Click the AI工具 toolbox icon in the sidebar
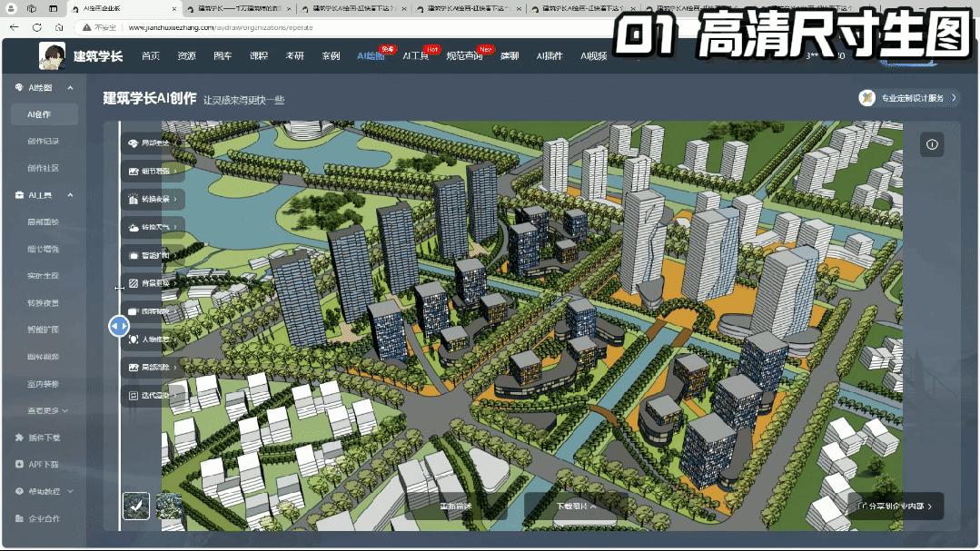Screen dimensions: 980x551 coord(19,195)
